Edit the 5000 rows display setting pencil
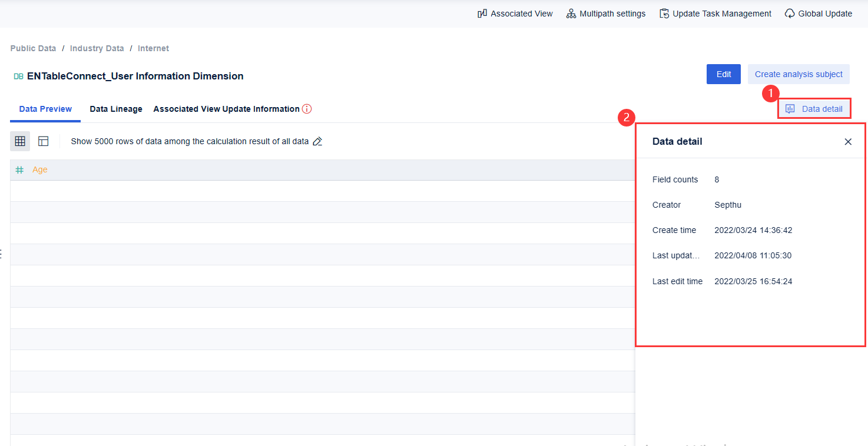 pos(317,141)
